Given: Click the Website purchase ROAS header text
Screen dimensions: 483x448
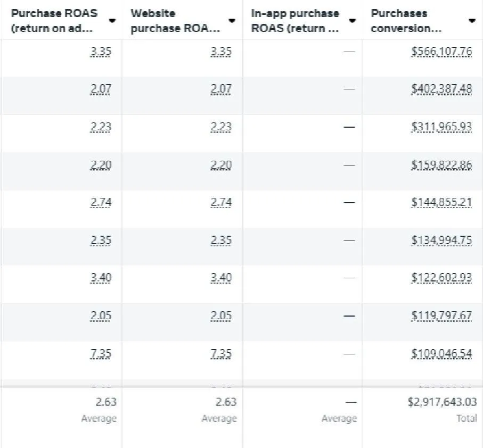Looking at the screenshot, I should tap(175, 21).
